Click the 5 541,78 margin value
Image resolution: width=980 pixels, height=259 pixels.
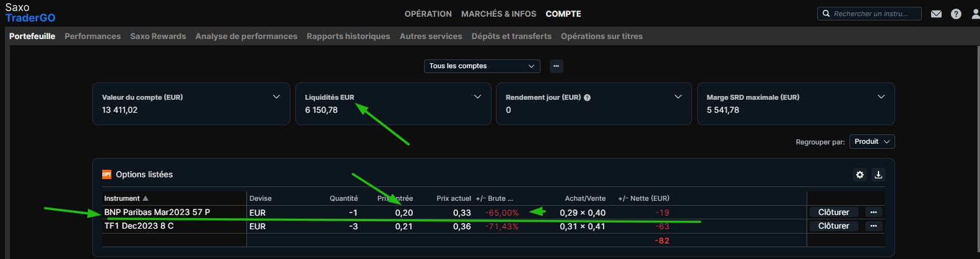[723, 110]
